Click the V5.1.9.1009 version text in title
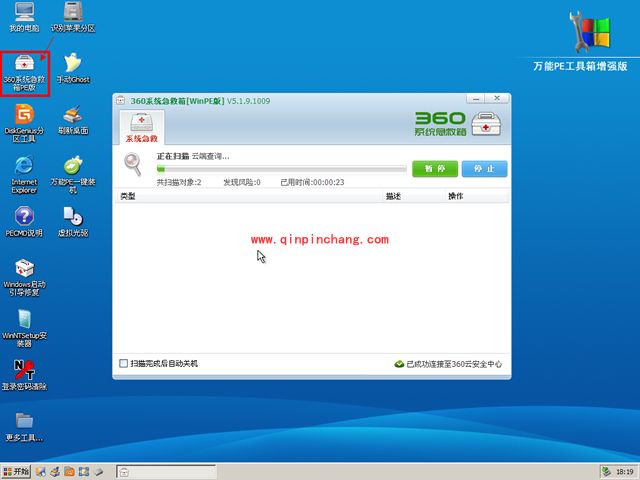The image size is (640, 480). pos(249,101)
